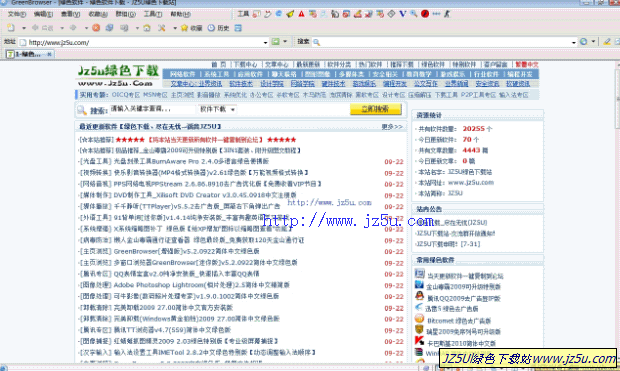Image resolution: width=620 pixels, height=371 pixels.
Task: Expand the search engine dropdown arrow
Action: point(593,42)
